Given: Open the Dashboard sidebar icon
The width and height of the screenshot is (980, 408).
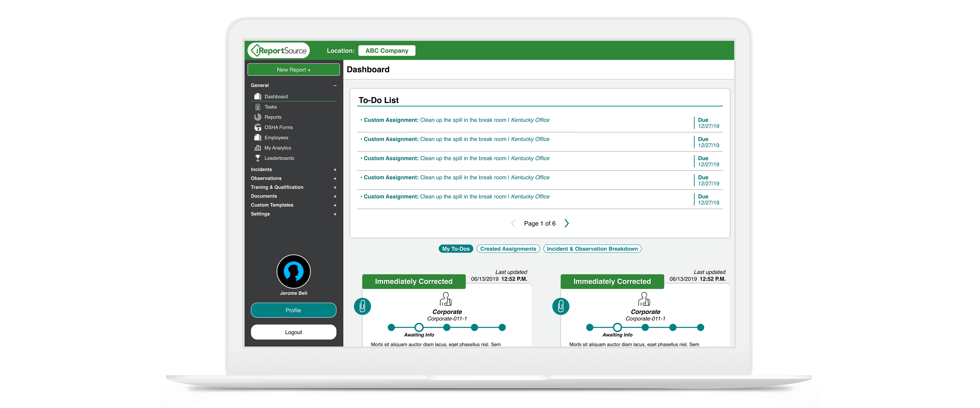Looking at the screenshot, I should tap(258, 97).
